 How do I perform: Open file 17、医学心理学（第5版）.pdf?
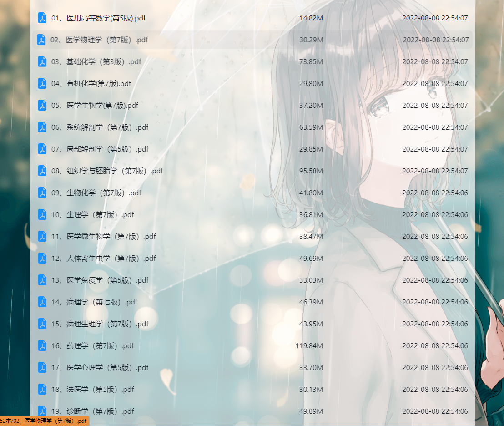[100, 368]
